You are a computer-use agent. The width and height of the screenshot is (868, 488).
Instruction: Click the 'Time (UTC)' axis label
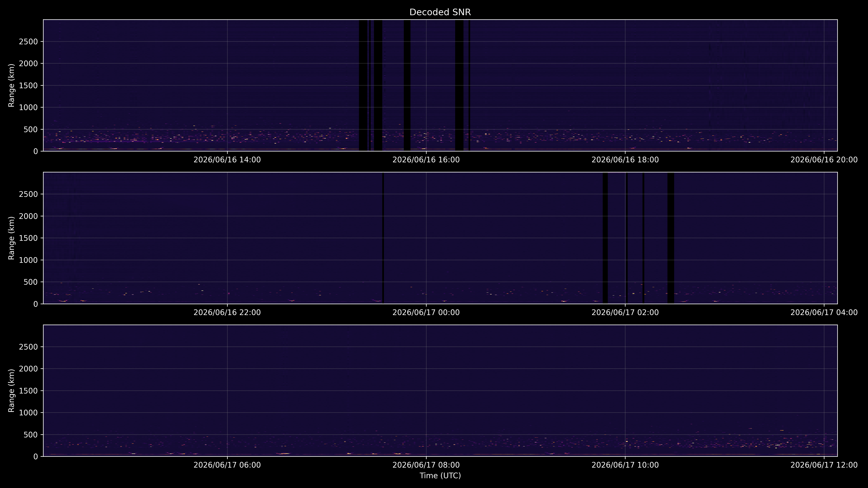pos(440,476)
